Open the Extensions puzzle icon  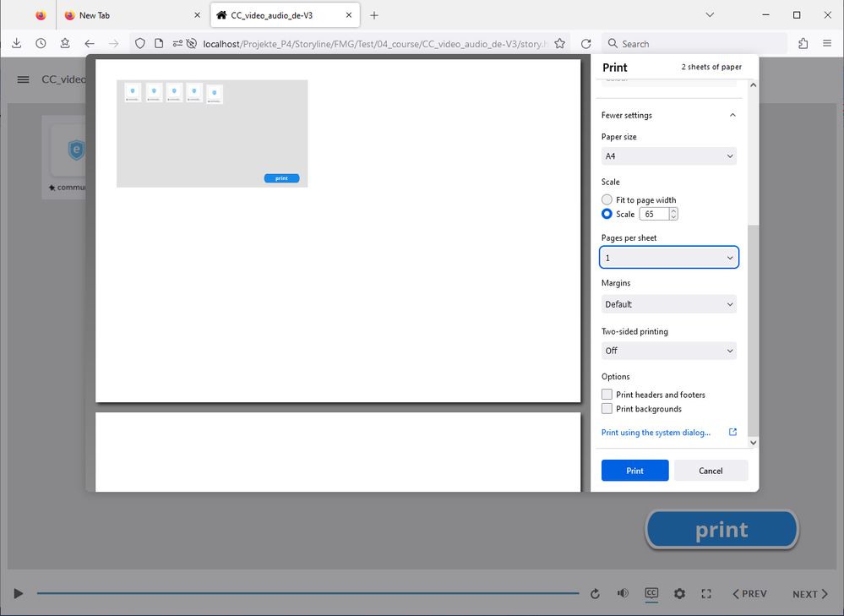803,44
